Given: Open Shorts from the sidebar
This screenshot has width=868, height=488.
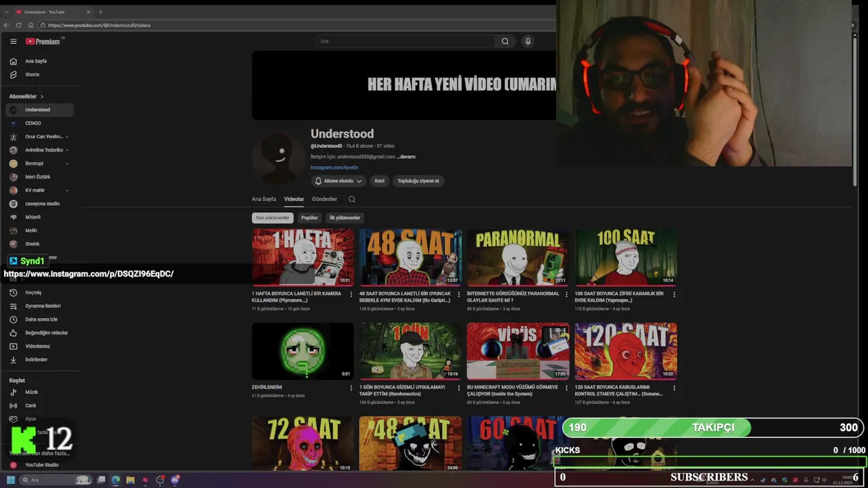Looking at the screenshot, I should tap(41, 75).
